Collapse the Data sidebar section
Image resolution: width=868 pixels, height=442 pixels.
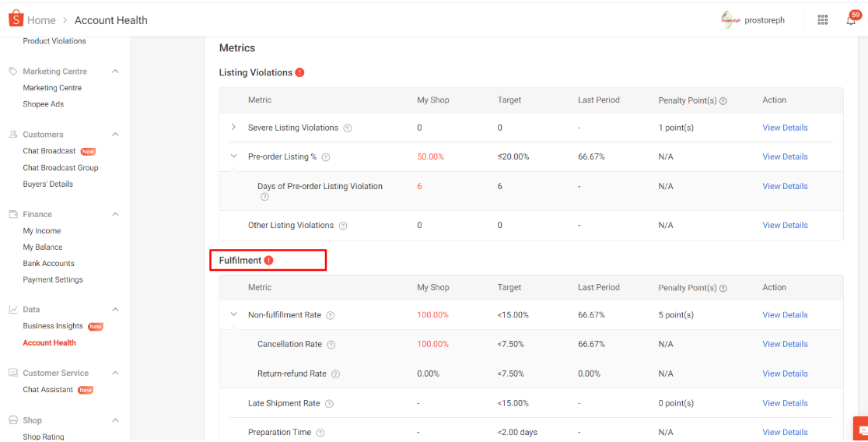(x=115, y=310)
